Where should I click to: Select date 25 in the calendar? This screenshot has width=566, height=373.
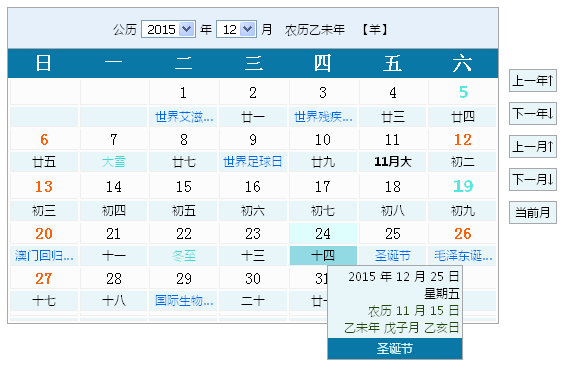(393, 234)
